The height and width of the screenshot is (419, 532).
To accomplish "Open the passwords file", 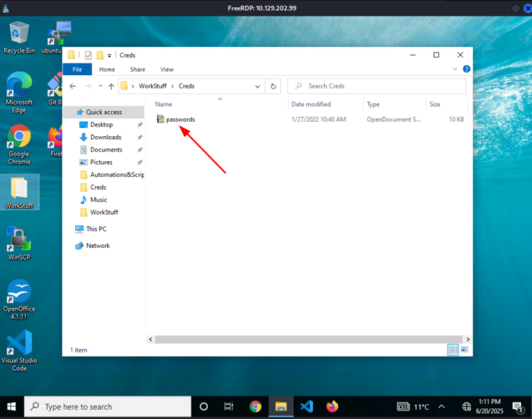I will (180, 120).
